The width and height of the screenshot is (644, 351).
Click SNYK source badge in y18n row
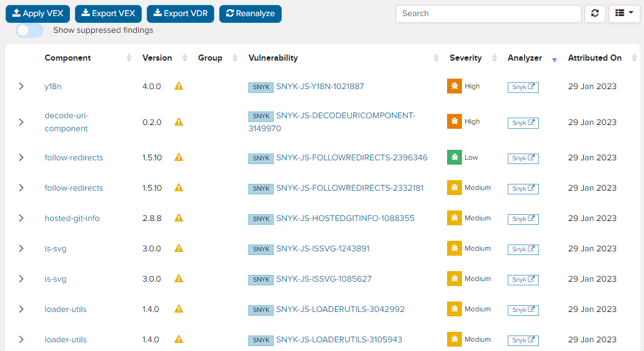coord(261,87)
